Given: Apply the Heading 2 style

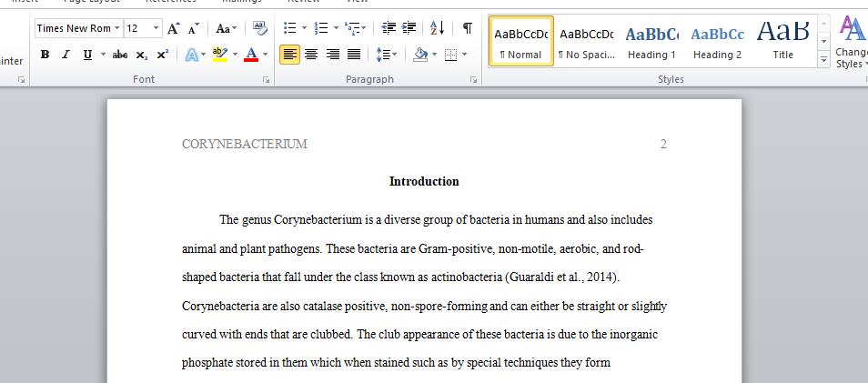Looking at the screenshot, I should click(x=718, y=41).
